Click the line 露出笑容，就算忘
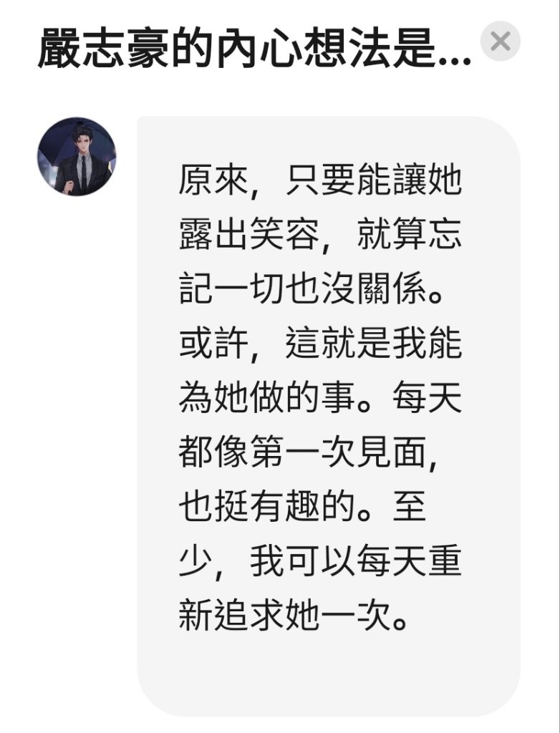The height and width of the screenshot is (733, 560). coord(321,234)
